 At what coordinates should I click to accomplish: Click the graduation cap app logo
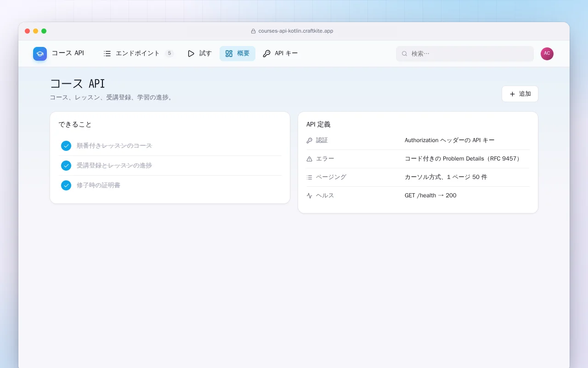(40, 54)
